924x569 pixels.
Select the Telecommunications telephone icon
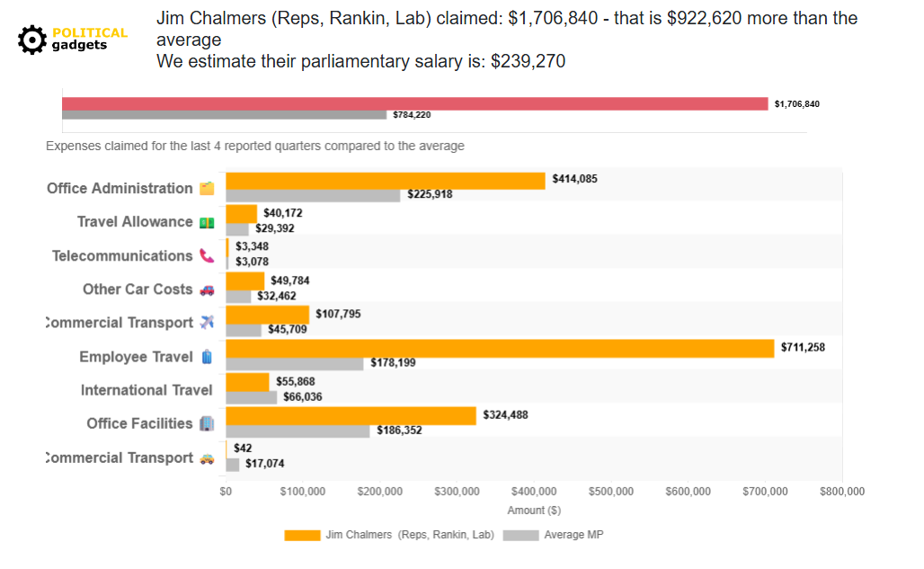pyautogui.click(x=205, y=255)
